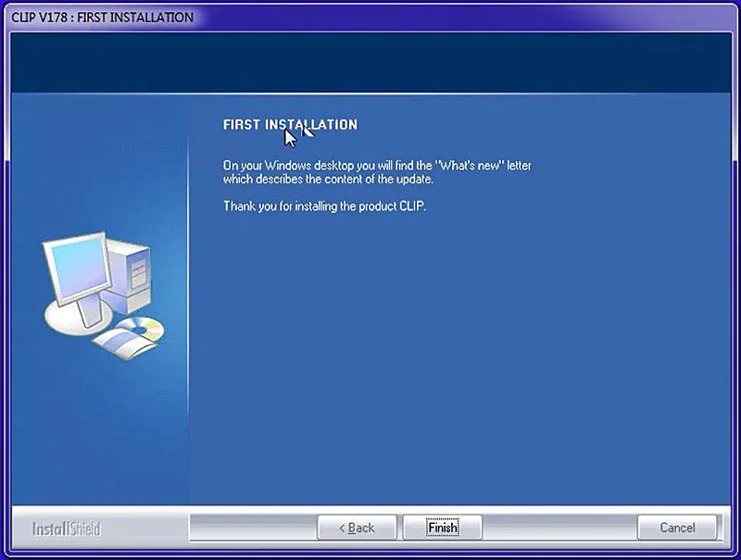
Task: Click the "What's new" letter sentence
Action: (377, 166)
